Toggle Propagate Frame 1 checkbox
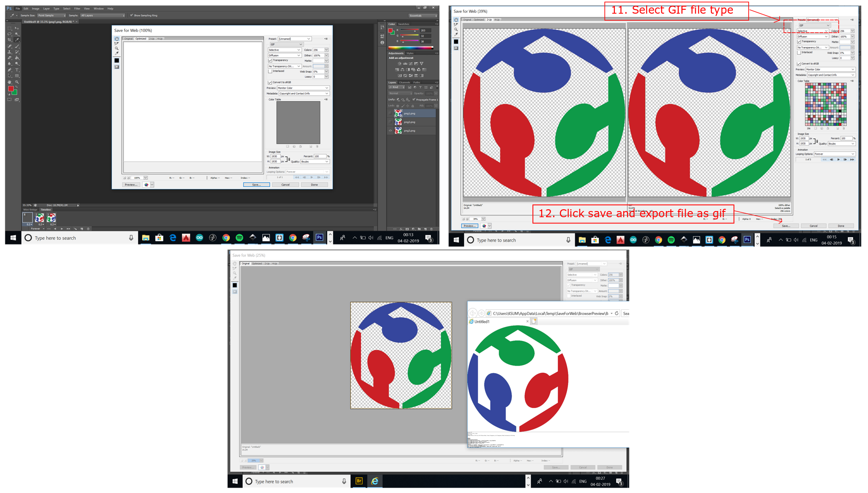This screenshot has height=493, width=868. pyautogui.click(x=414, y=100)
